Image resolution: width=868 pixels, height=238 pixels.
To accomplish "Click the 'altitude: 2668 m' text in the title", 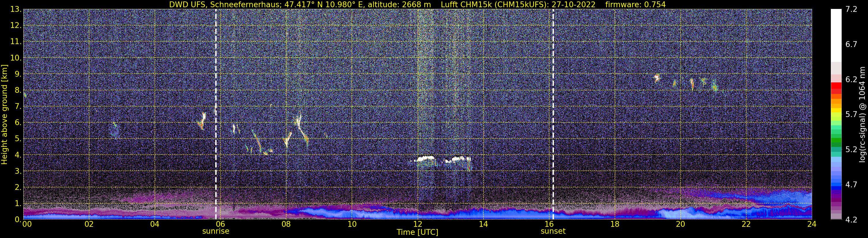I will click(x=399, y=4).
